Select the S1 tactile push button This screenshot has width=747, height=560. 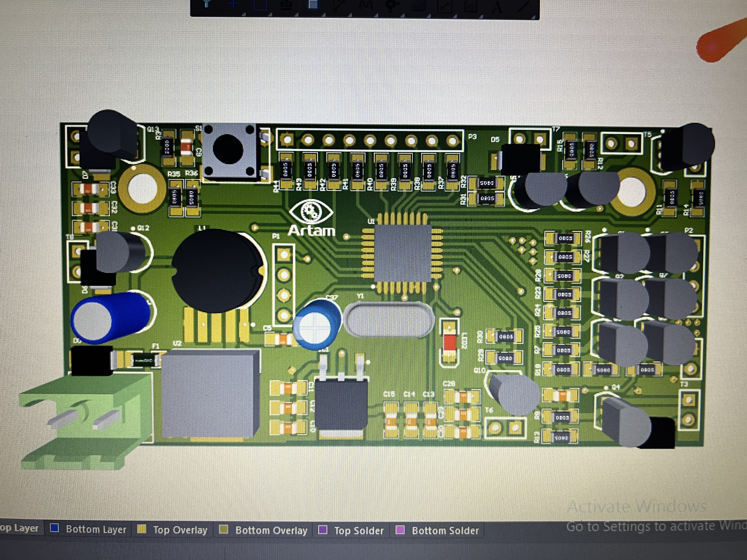229,151
